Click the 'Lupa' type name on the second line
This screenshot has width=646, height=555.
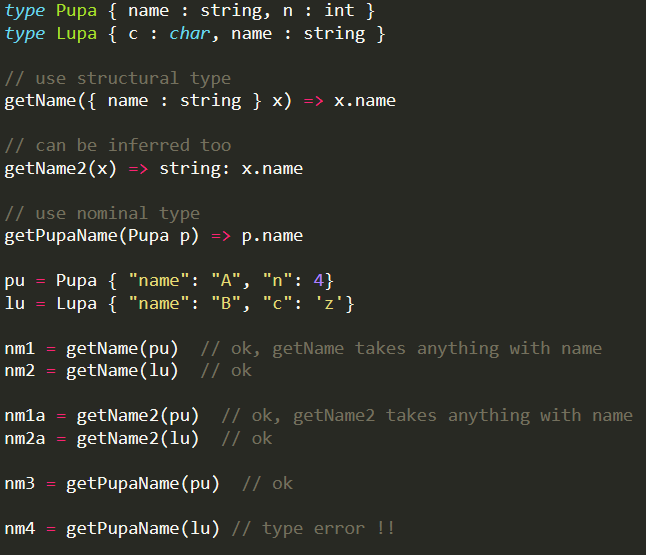[76, 33]
